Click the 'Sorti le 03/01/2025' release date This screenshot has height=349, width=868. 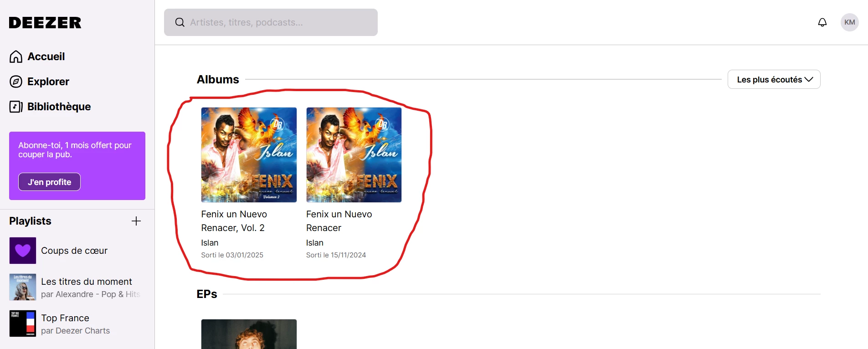click(232, 255)
